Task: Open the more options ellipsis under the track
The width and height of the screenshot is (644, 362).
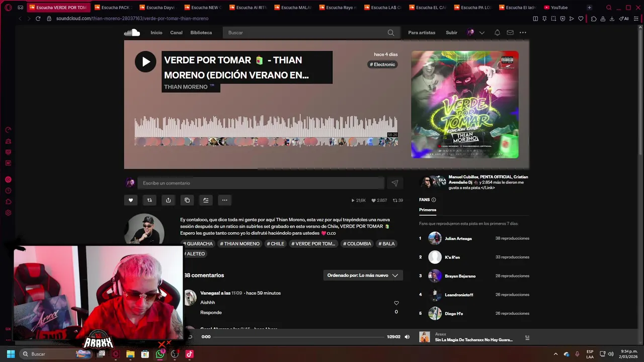Action: click(x=225, y=200)
